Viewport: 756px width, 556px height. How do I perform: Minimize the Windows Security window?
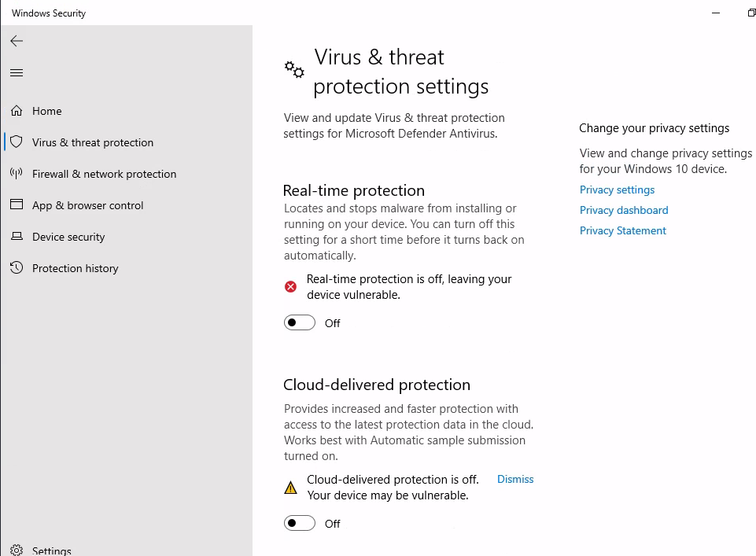tap(716, 13)
